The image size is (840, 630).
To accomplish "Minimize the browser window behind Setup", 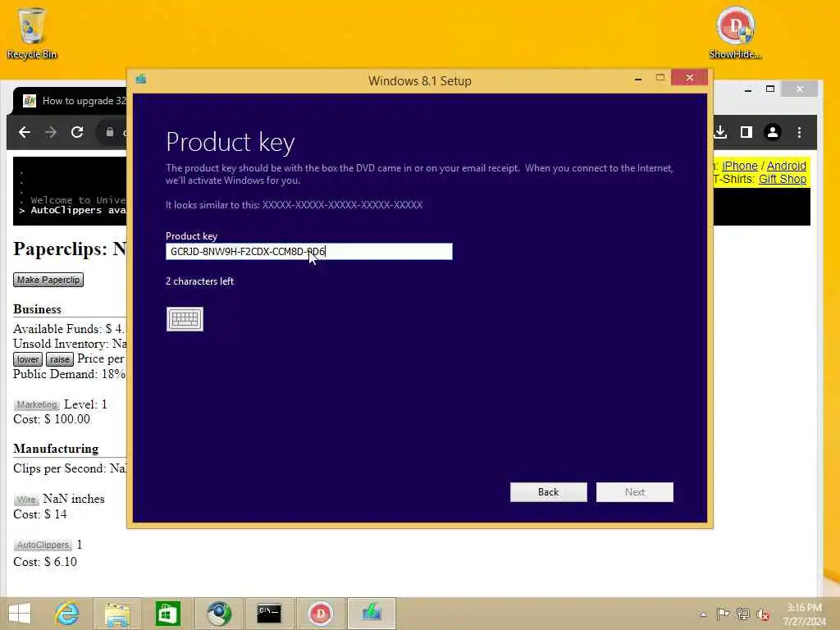I will 748,89.
